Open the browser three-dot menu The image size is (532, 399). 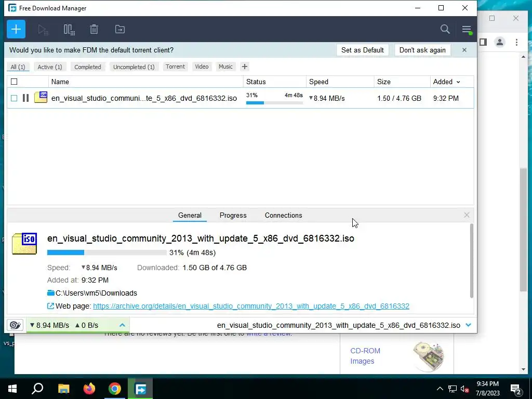pos(516,42)
